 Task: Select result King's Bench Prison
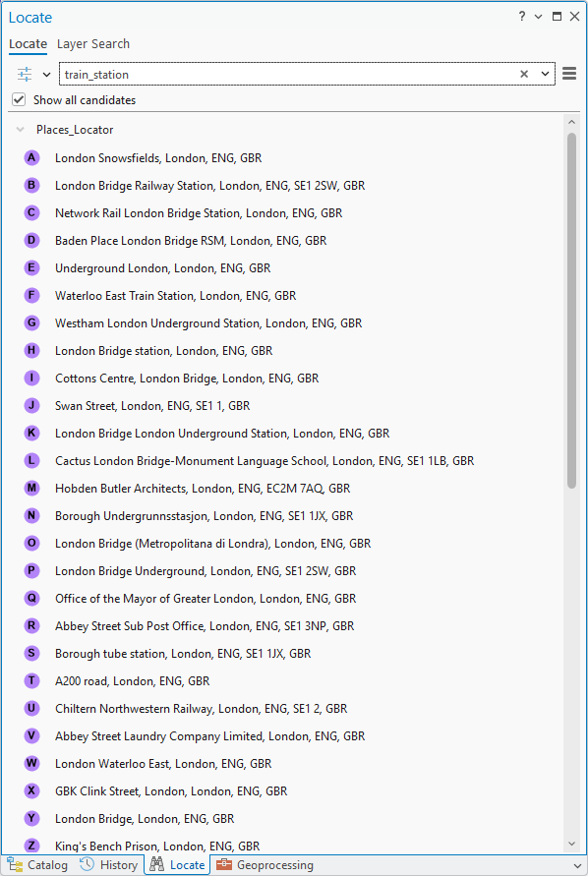click(x=157, y=846)
